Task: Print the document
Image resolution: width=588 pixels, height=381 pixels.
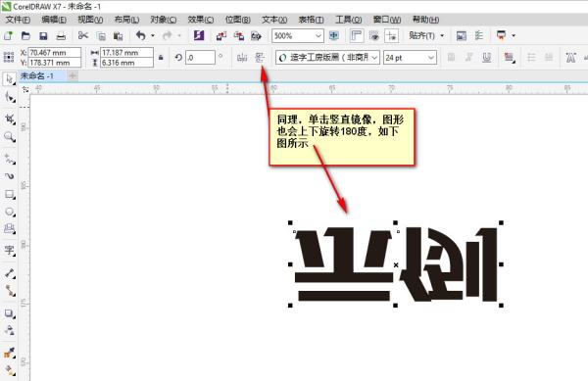Action: 61,36
